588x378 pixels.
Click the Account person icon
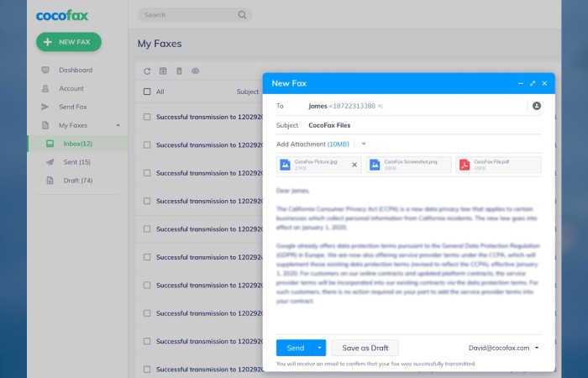(x=45, y=88)
